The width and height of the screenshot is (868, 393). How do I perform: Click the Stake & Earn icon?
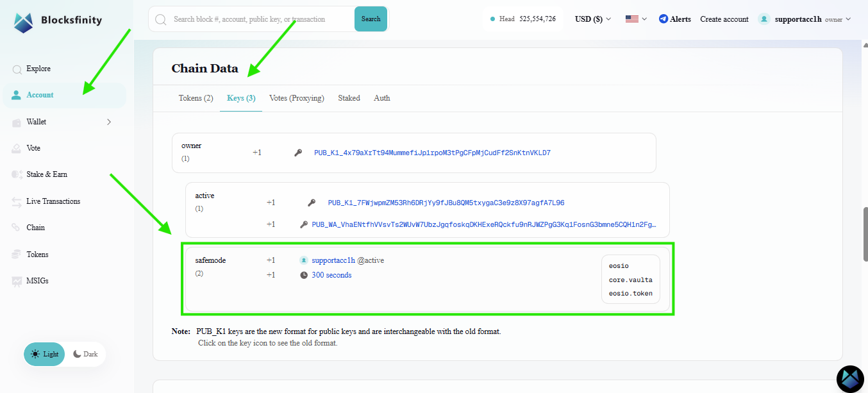[17, 174]
